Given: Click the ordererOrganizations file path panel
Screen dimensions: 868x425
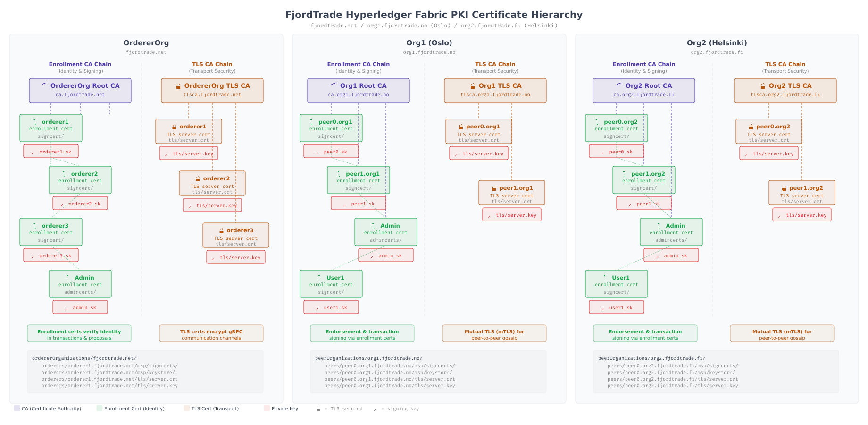Looking at the screenshot, I should pyautogui.click(x=146, y=372).
